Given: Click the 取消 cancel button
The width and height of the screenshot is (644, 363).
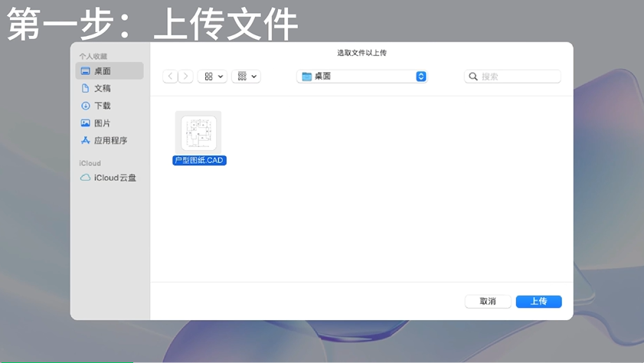Looking at the screenshot, I should click(x=488, y=302).
